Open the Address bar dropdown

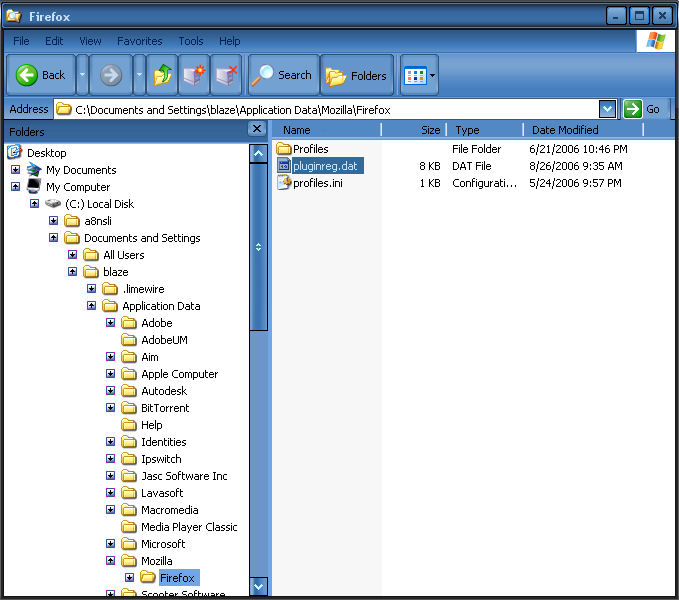coord(608,109)
